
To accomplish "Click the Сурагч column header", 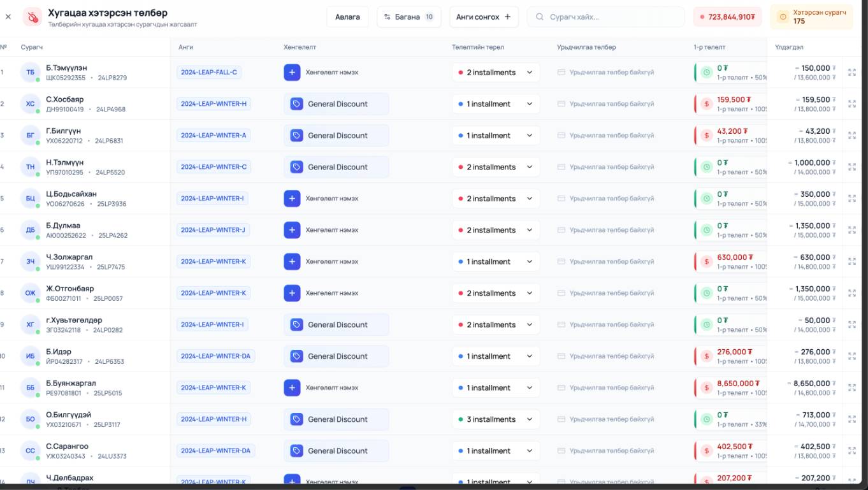I will tap(32, 47).
